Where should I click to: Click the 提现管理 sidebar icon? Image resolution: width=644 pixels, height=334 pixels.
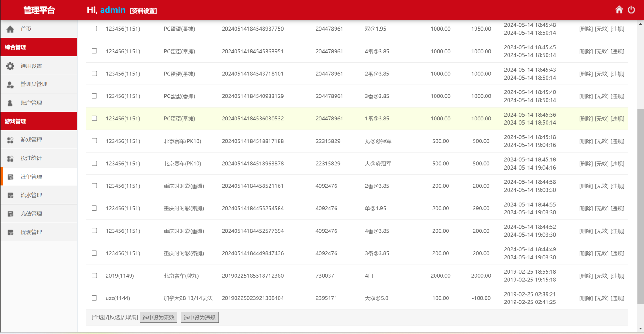10,232
